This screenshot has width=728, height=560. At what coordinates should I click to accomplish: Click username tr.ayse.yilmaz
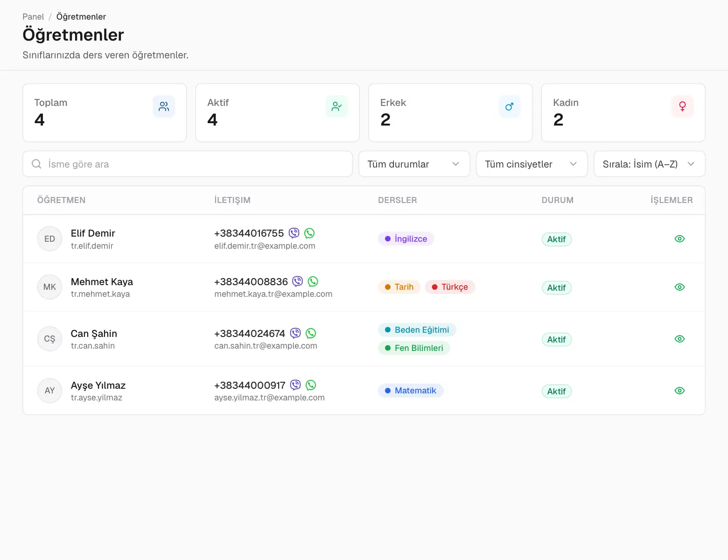(97, 398)
